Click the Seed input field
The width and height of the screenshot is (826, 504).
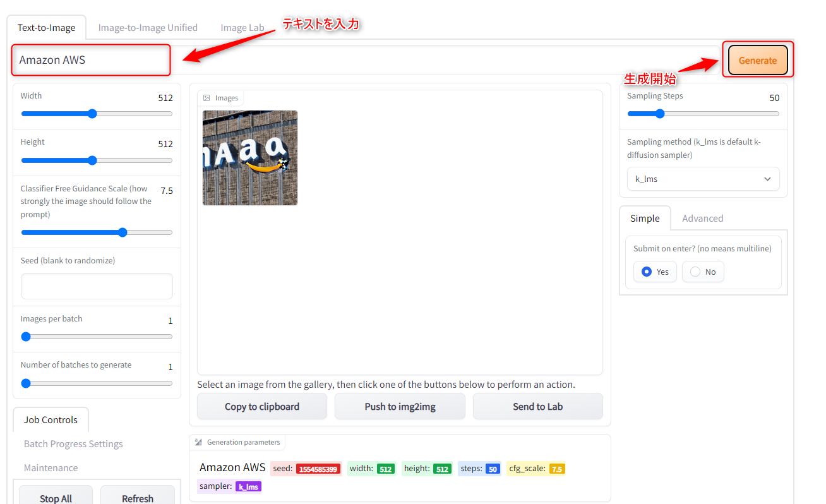pyautogui.click(x=97, y=286)
